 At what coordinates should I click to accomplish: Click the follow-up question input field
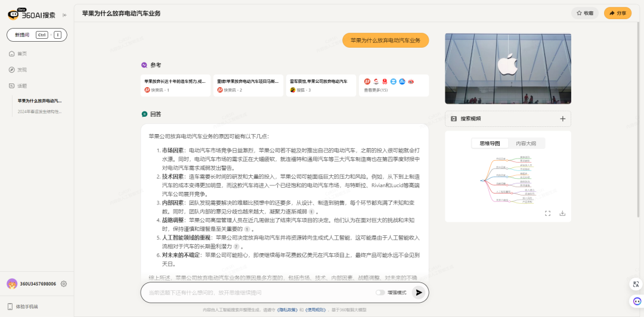256,293
